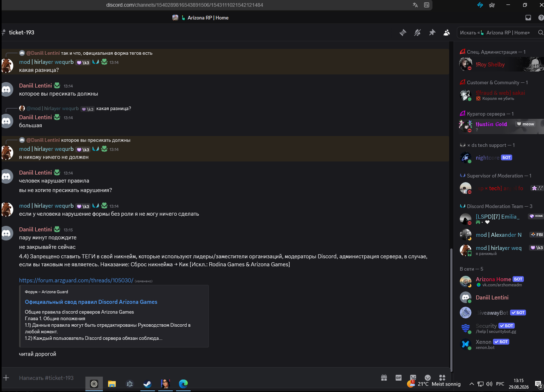The width and height of the screenshot is (544, 392).
Task: Click hirlayer wequrb's name on "какая разница?" message
Action: point(46,62)
